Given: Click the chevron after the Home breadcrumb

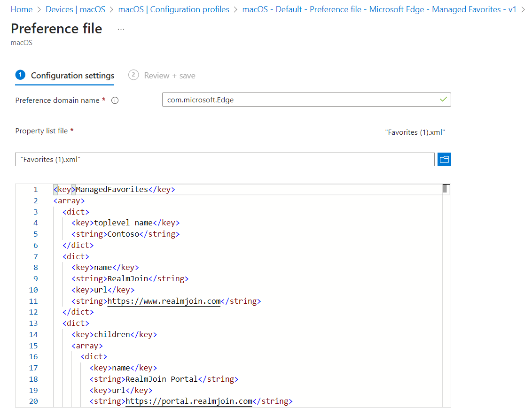Looking at the screenshot, I should 39,9.
